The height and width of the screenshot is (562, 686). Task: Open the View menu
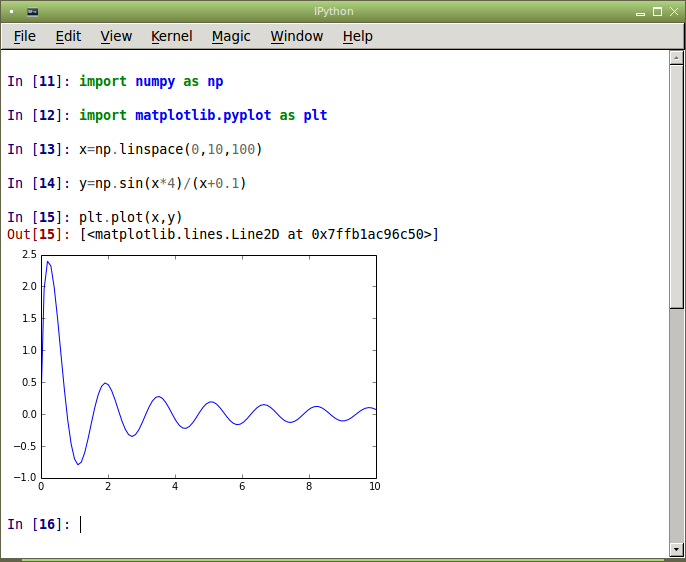[x=116, y=36]
